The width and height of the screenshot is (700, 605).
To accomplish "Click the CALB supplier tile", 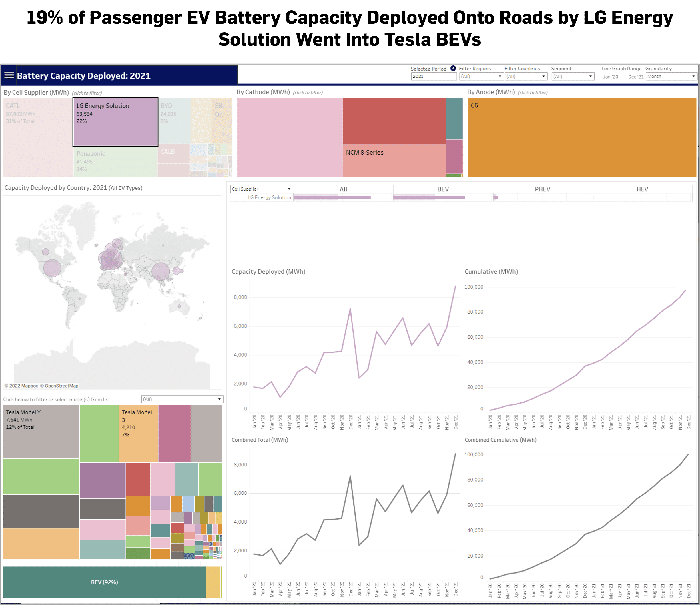I will (x=174, y=154).
